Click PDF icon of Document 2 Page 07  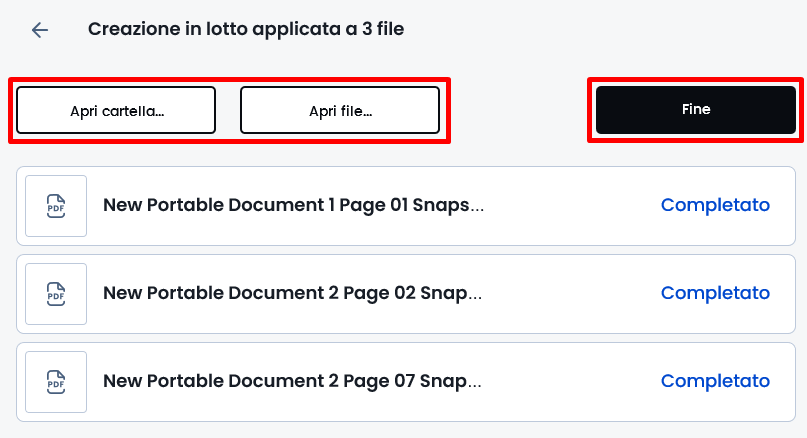pyautogui.click(x=56, y=382)
